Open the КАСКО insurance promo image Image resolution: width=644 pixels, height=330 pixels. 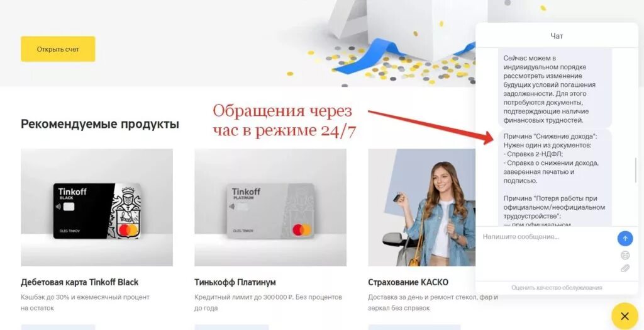(x=422, y=207)
